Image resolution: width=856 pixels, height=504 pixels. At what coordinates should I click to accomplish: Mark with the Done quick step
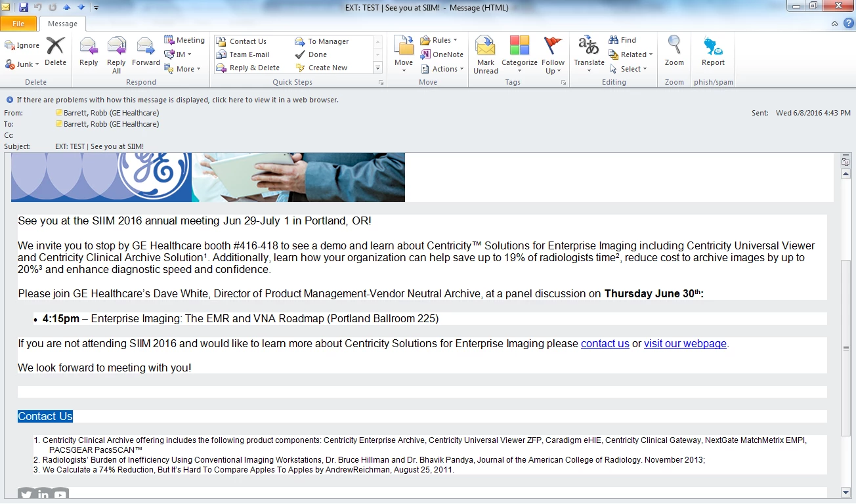click(x=311, y=54)
